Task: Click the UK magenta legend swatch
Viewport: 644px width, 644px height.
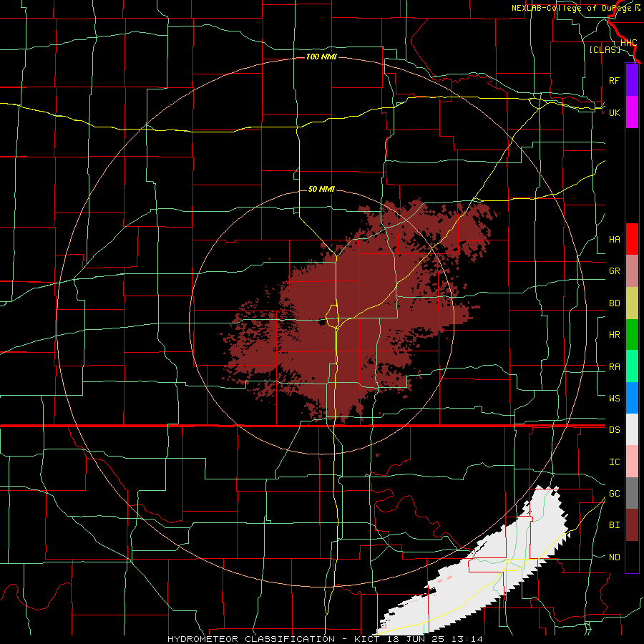Action: coord(632,112)
